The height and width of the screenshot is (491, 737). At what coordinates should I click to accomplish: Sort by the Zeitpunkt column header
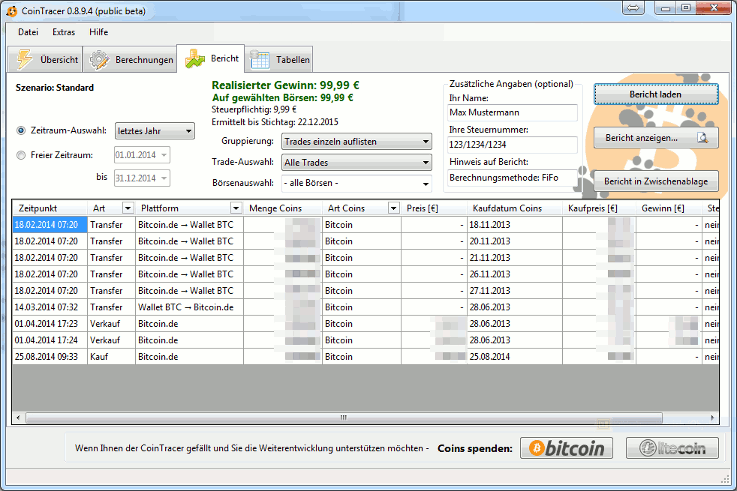click(x=50, y=208)
